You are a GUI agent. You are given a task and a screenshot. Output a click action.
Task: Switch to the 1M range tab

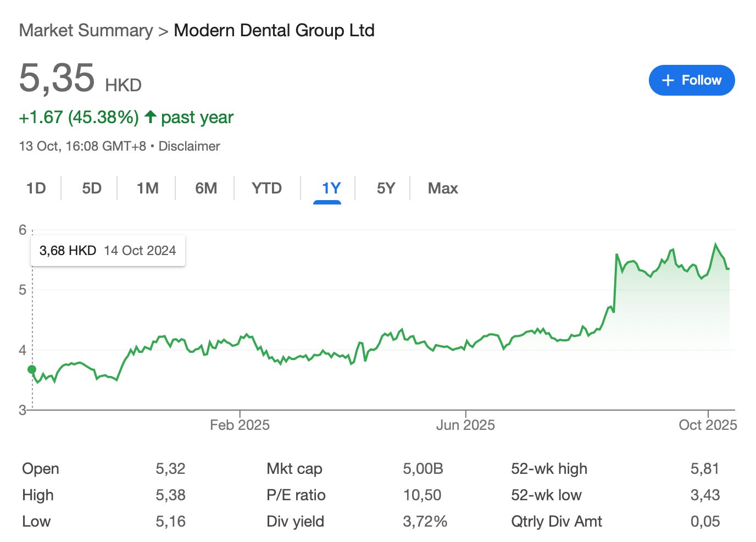click(147, 189)
